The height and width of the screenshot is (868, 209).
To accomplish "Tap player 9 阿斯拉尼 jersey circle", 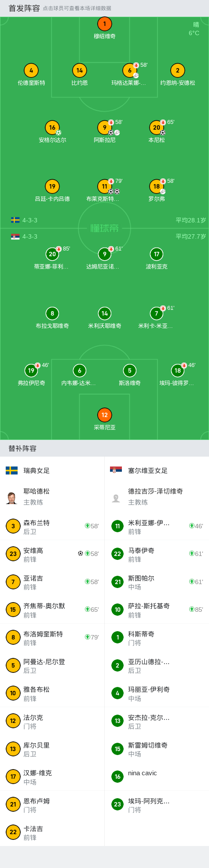I will pos(105,127).
